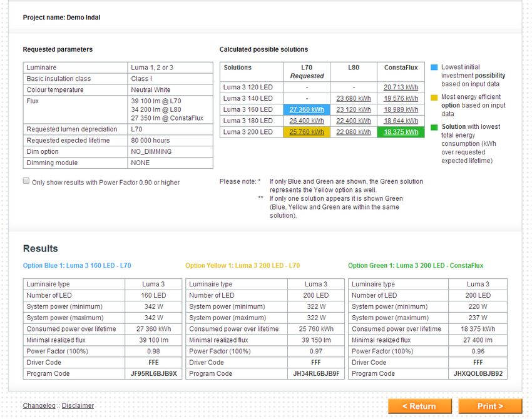
Task: Open the 23 120 kWh L80 link
Action: (x=354, y=109)
